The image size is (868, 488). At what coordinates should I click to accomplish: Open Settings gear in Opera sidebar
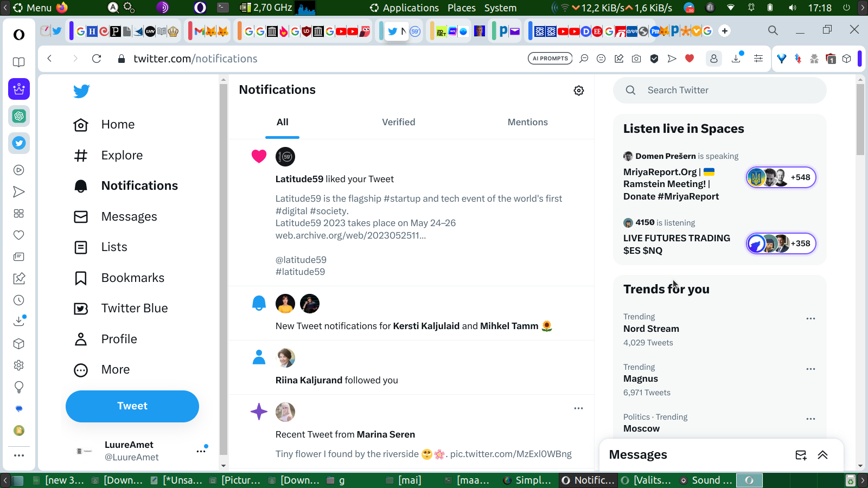19,365
